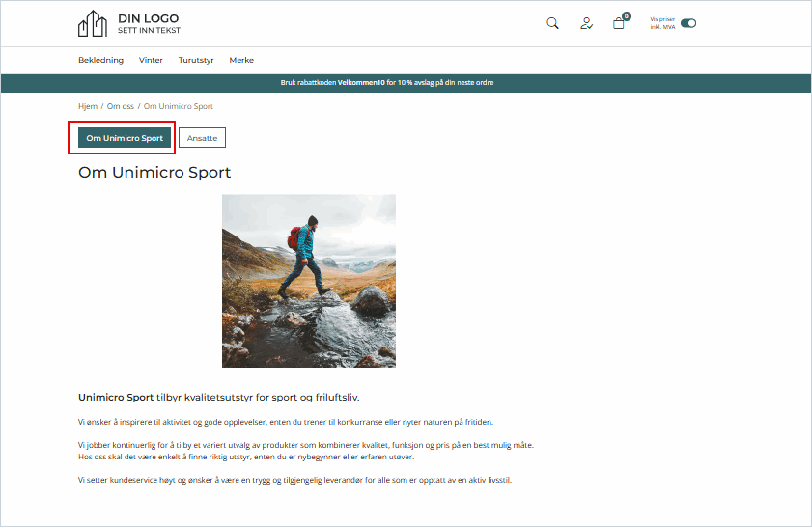Toggle prices including MVA switch
Viewport: 812px width, 527px height.
(x=688, y=23)
